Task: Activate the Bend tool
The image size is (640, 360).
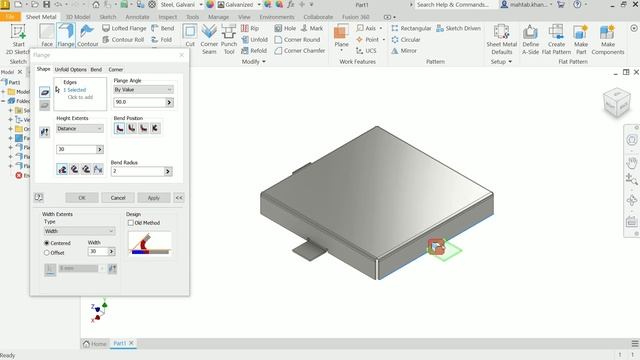Action: (162, 28)
